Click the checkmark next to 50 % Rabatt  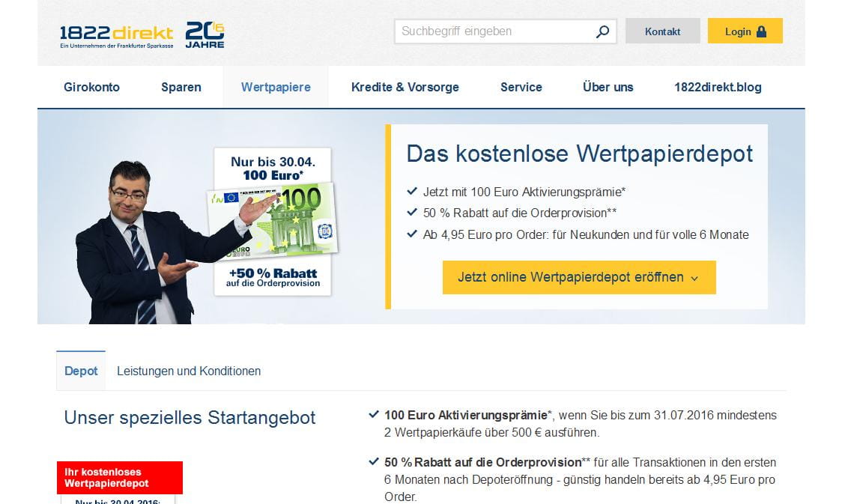374,461
